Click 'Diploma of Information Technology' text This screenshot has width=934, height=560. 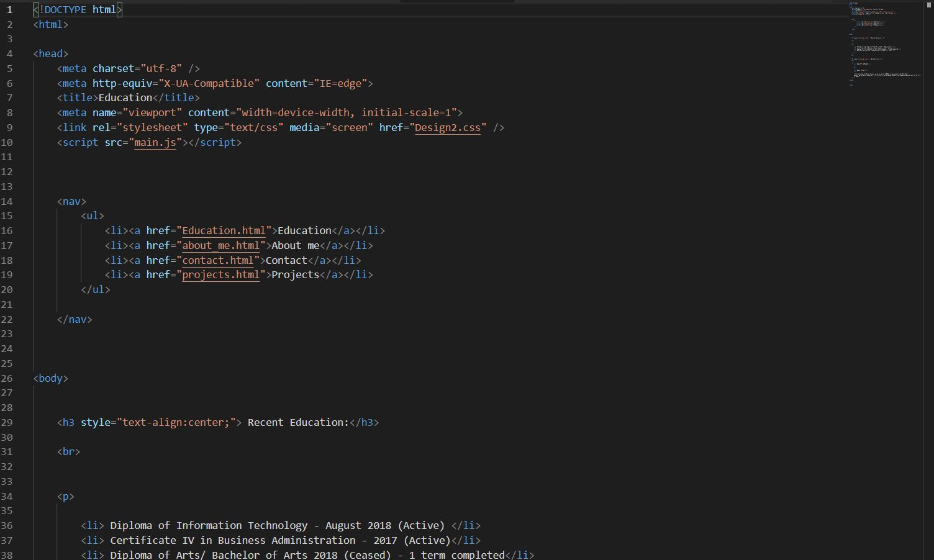[x=209, y=526]
